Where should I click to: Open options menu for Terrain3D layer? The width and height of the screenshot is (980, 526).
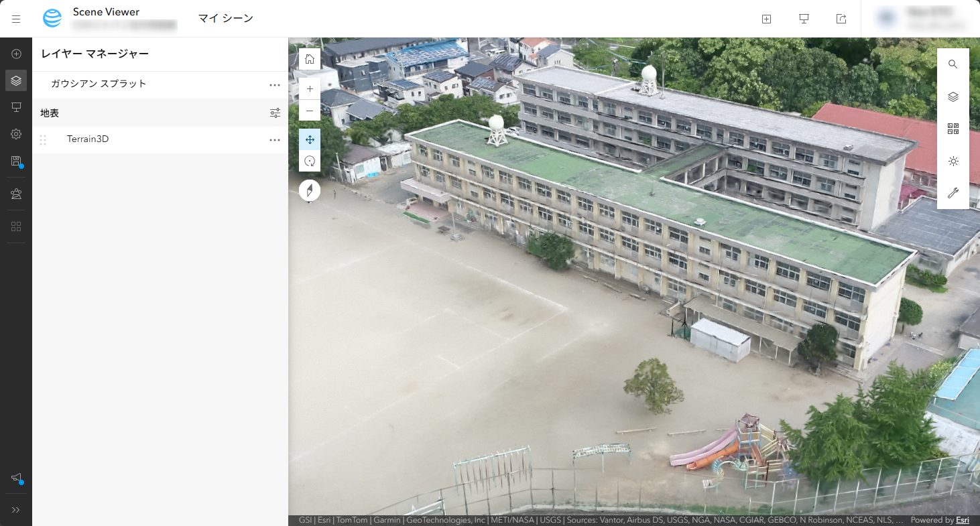[274, 140]
